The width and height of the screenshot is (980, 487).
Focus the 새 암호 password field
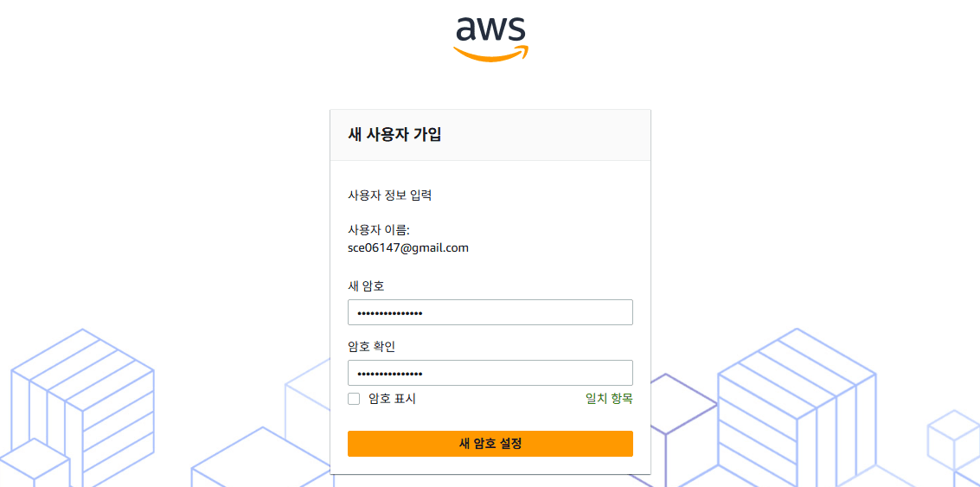point(490,312)
